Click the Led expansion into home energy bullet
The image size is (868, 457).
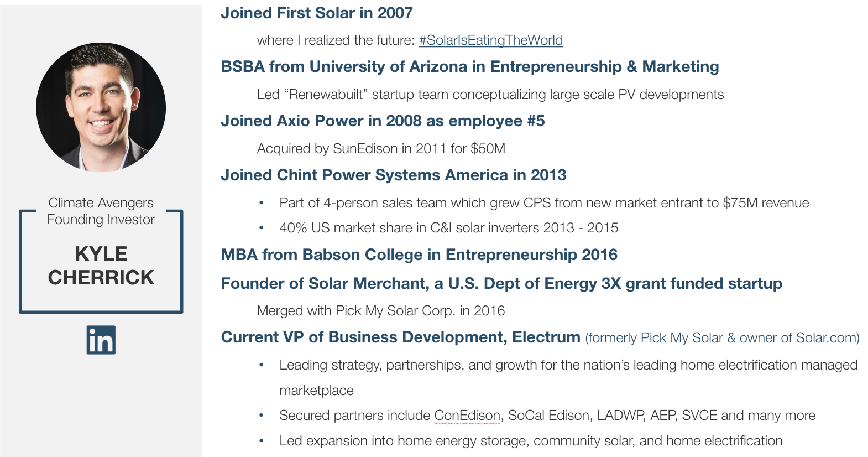(x=531, y=441)
